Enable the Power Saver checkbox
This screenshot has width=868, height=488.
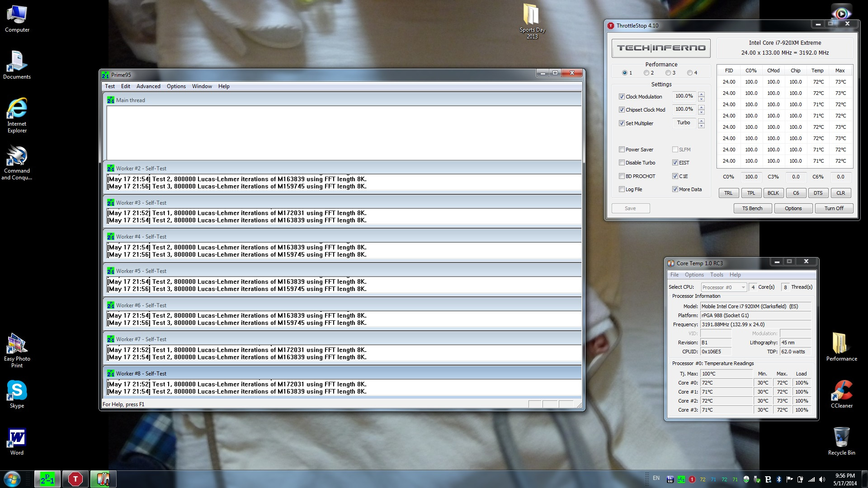622,150
